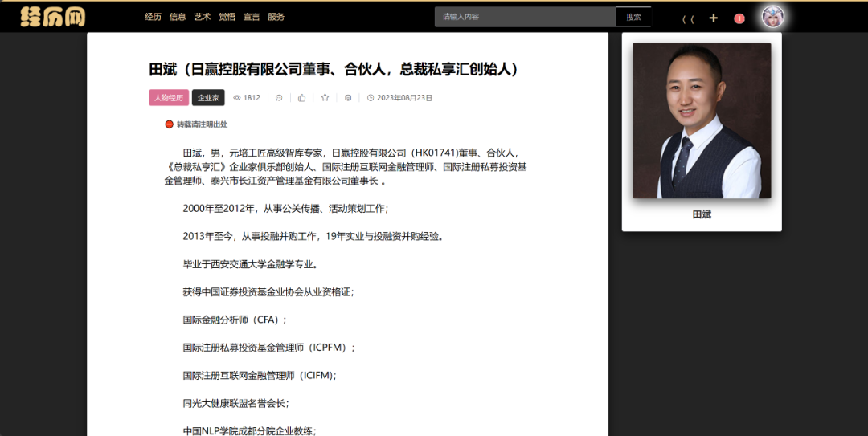
Task: Click the line 国际金融分析师（CFA）
Action: click(x=235, y=320)
